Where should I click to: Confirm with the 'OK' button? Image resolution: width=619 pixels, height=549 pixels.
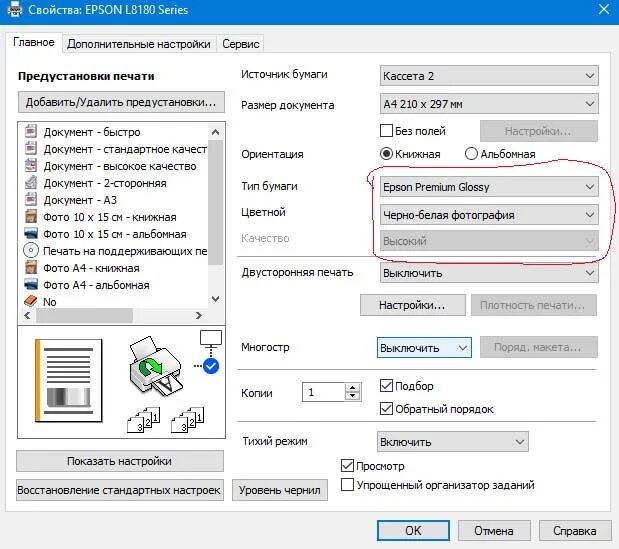[x=413, y=530]
